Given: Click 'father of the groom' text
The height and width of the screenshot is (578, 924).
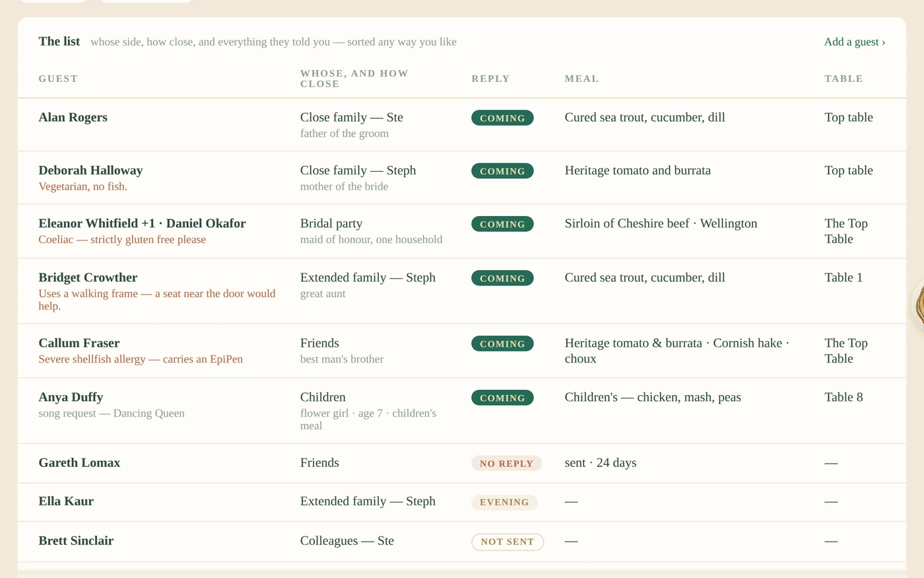Looking at the screenshot, I should 345,133.
